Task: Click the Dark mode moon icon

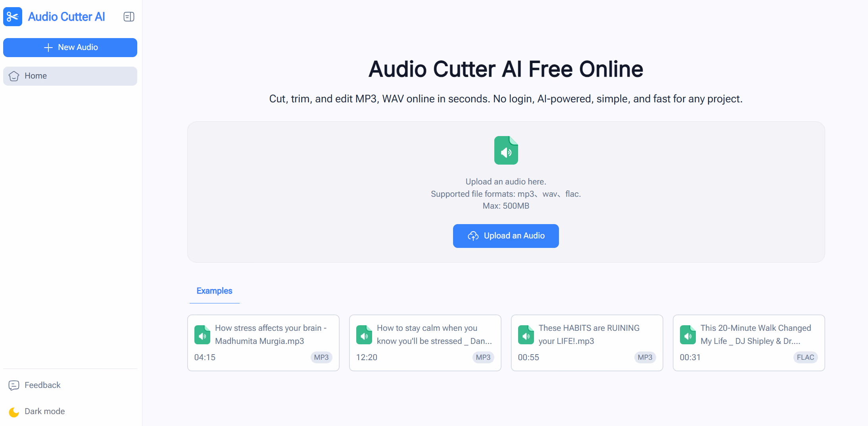Action: pyautogui.click(x=14, y=412)
